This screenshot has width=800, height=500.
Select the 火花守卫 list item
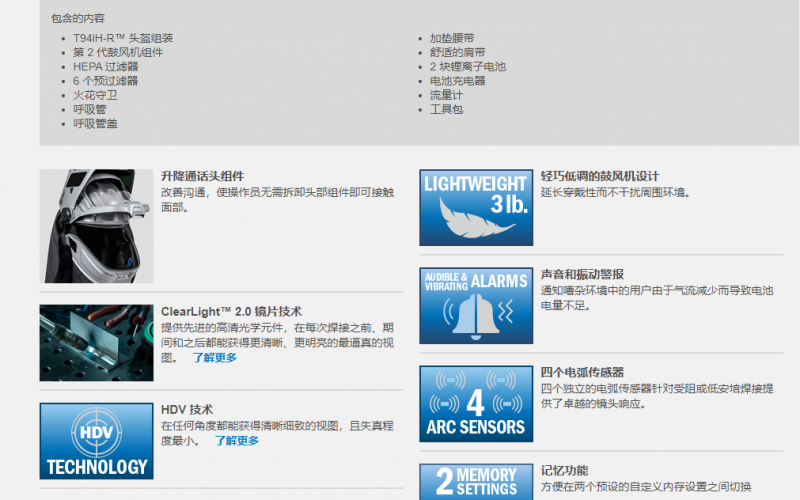pyautogui.click(x=95, y=95)
